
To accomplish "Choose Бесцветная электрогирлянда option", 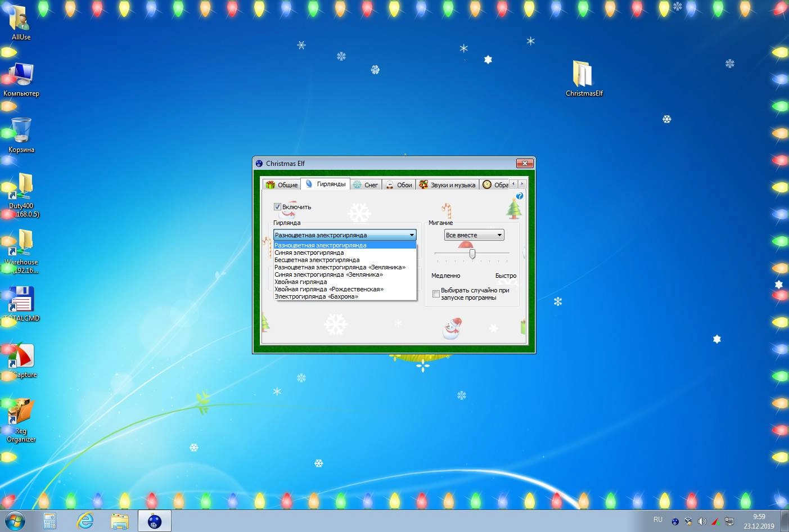I will click(345, 260).
